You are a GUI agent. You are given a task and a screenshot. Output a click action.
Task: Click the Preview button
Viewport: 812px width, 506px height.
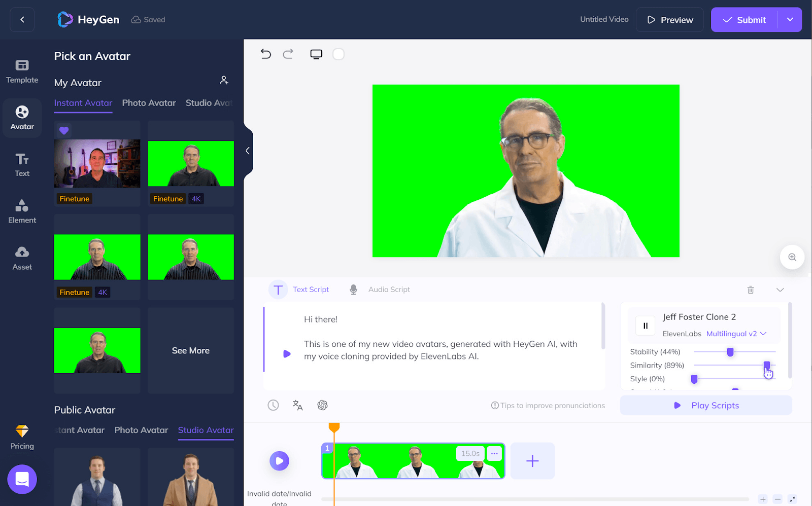pos(669,20)
